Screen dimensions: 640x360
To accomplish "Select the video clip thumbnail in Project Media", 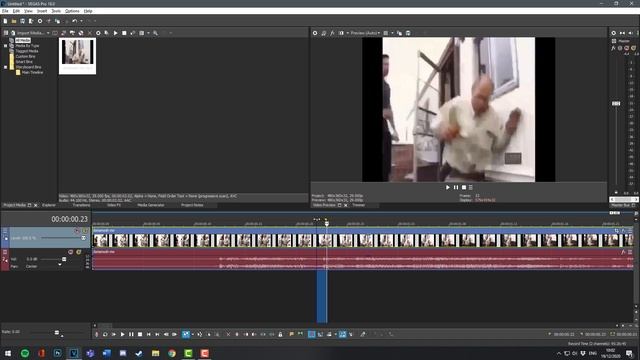I will [x=78, y=56].
